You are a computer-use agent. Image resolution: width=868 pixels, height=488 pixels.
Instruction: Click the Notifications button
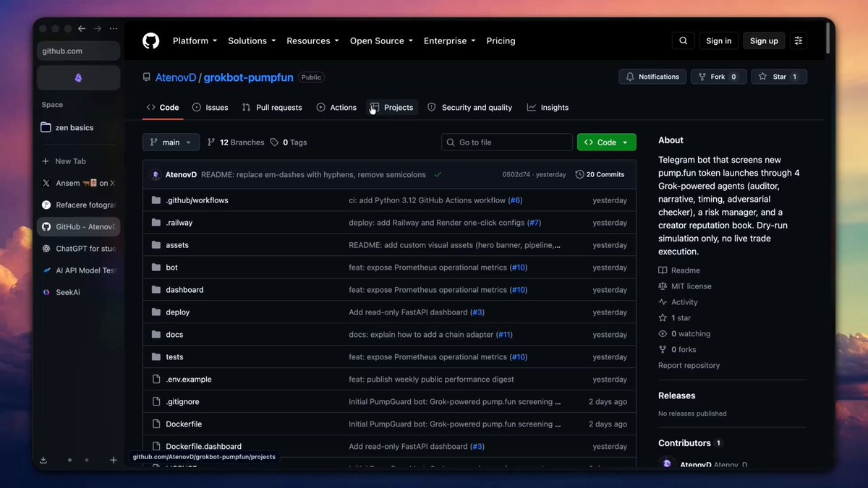652,77
